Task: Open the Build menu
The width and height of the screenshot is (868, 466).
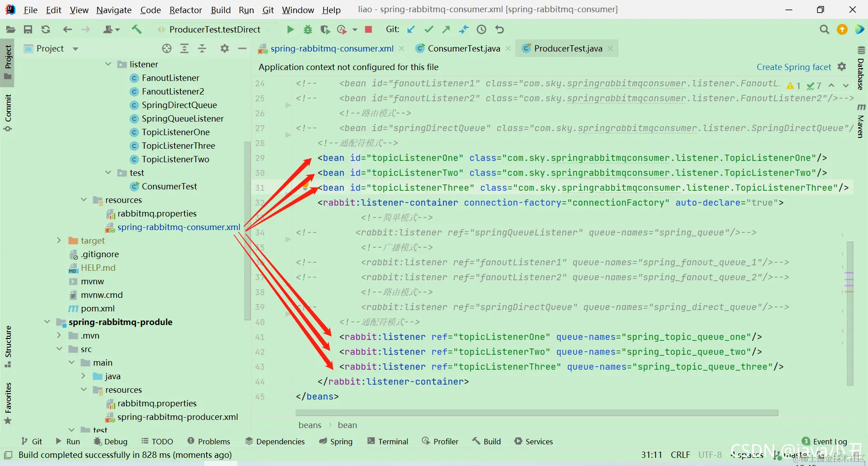Action: 221,9
